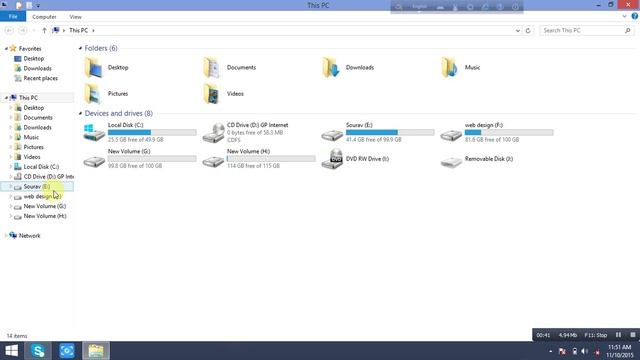The width and height of the screenshot is (640, 360).
Task: Open the File menu tab
Action: pyautogui.click(x=13, y=17)
